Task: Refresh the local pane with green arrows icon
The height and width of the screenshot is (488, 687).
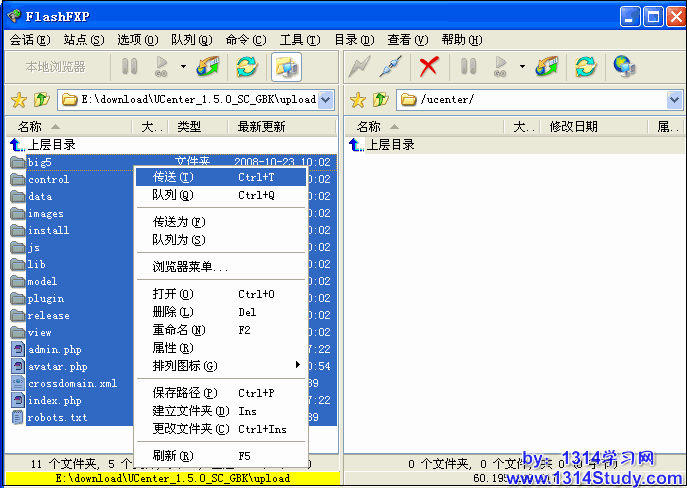Action: pyautogui.click(x=245, y=67)
